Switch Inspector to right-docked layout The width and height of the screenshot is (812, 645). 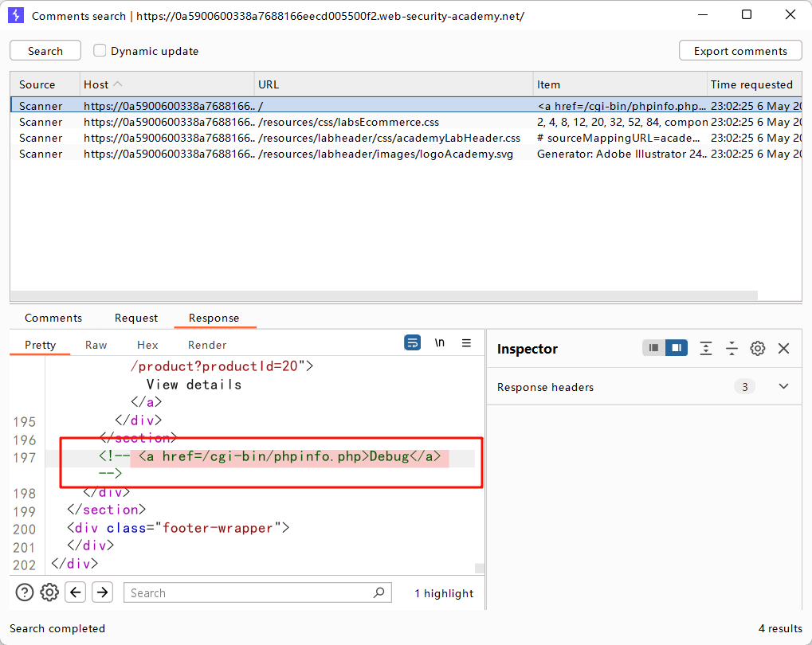point(677,349)
